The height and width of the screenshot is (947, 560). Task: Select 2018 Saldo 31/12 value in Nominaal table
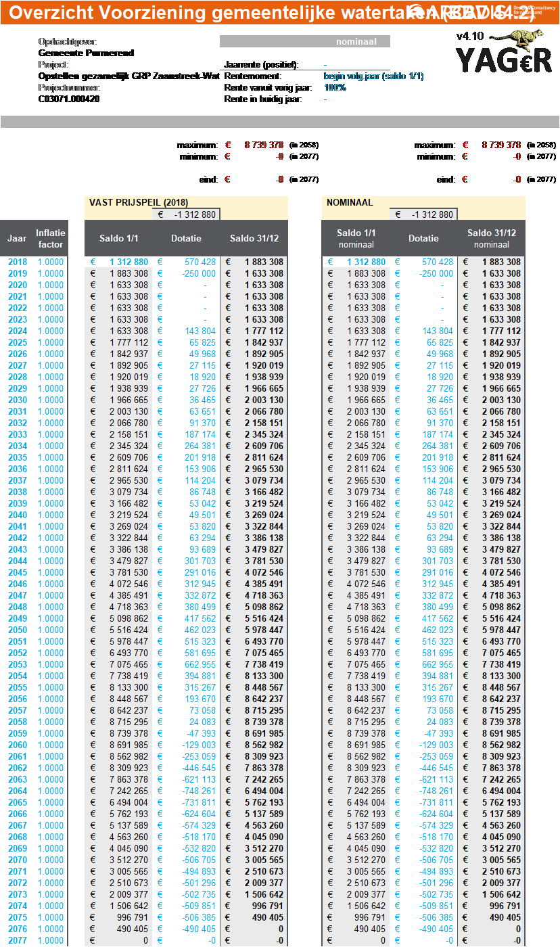[x=501, y=262]
